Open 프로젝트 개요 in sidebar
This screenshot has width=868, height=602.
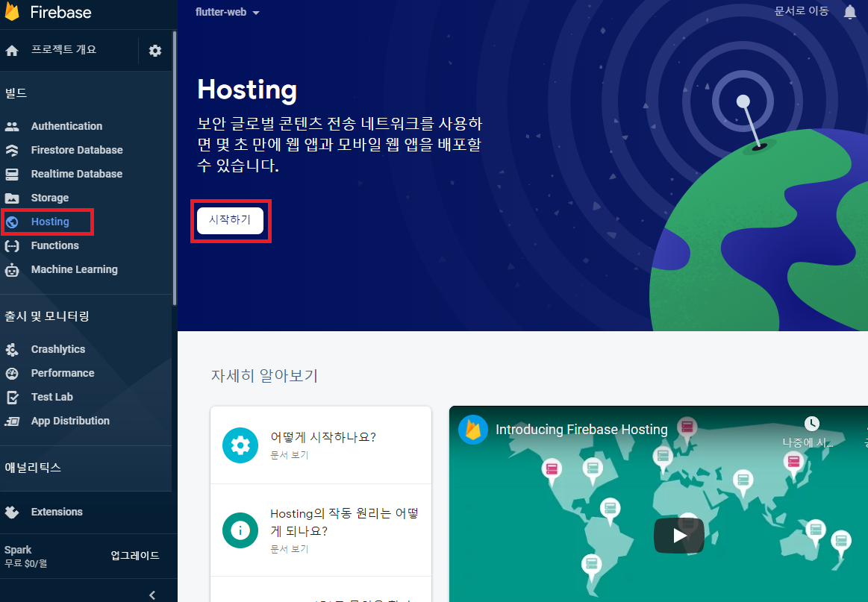63,50
